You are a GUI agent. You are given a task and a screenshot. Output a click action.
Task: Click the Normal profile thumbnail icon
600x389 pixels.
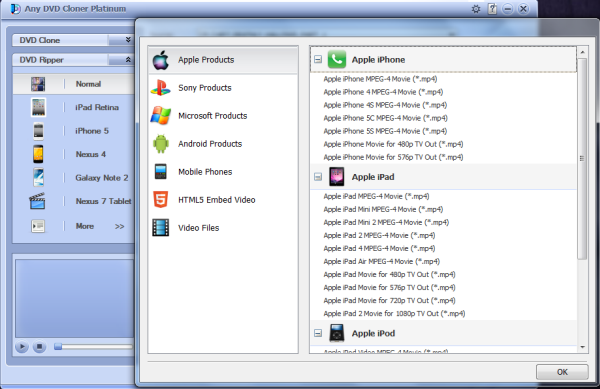tap(38, 84)
